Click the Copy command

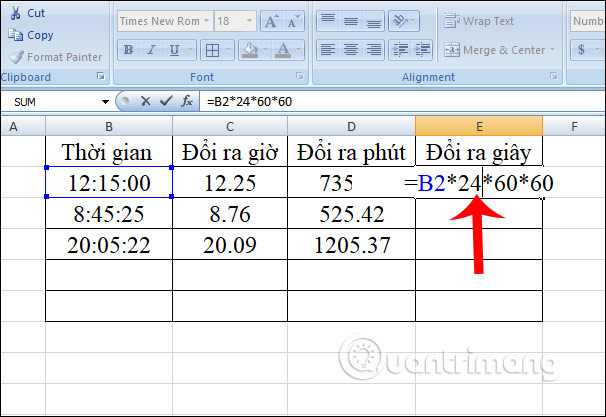pos(31,35)
